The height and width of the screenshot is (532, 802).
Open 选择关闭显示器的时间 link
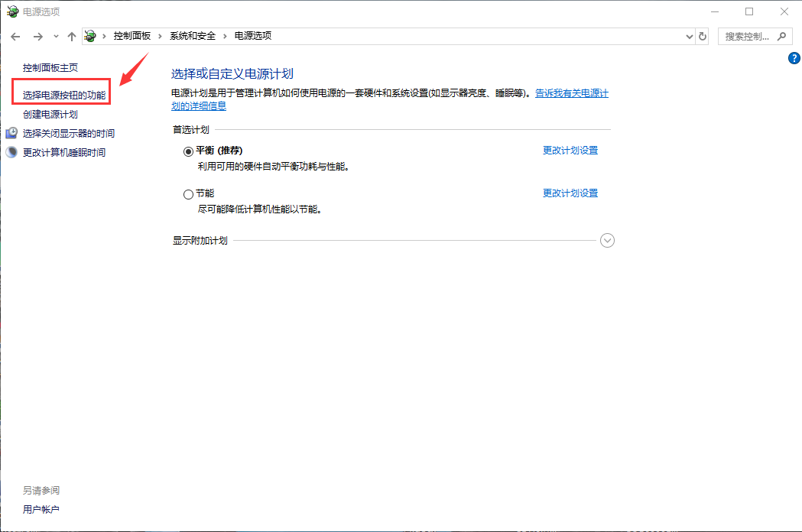coord(69,133)
